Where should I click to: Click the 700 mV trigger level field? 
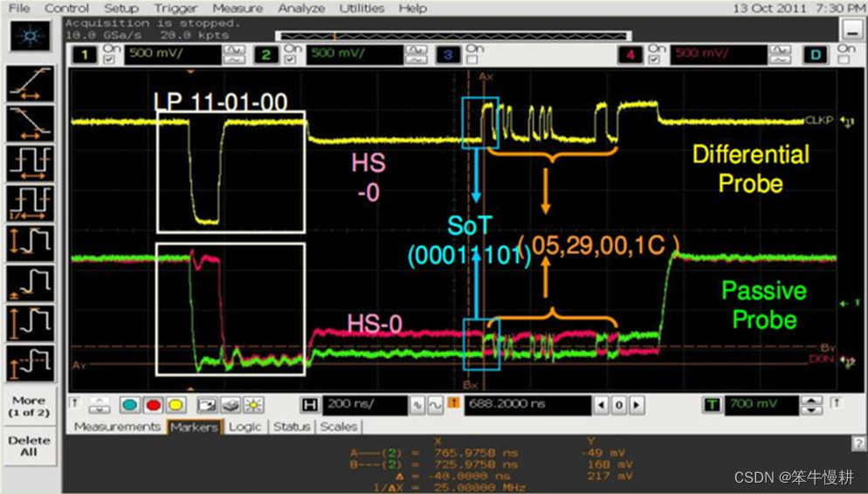761,405
